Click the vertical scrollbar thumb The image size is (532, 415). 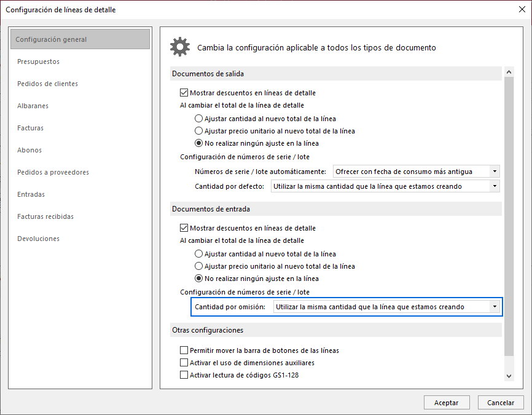click(x=509, y=216)
